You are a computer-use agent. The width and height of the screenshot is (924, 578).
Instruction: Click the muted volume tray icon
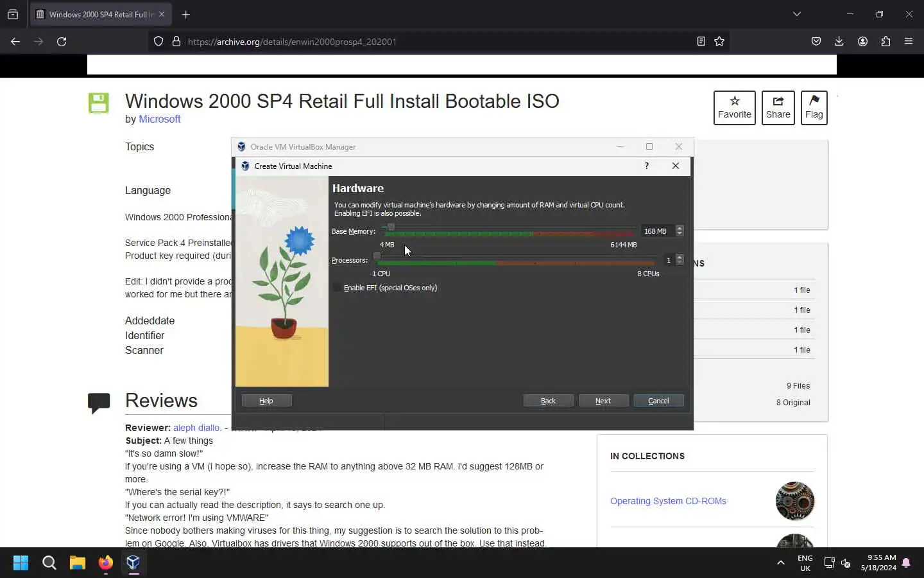pyautogui.click(x=846, y=563)
